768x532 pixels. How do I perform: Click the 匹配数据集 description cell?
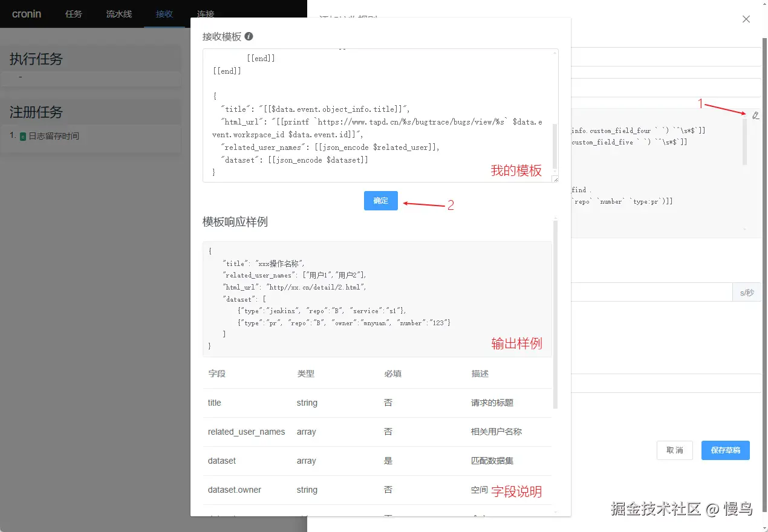point(492,461)
